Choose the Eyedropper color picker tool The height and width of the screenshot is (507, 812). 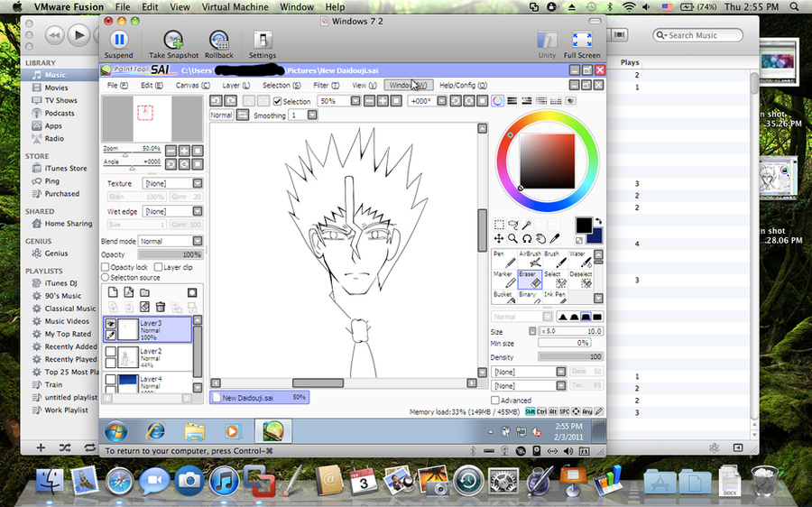coord(555,238)
